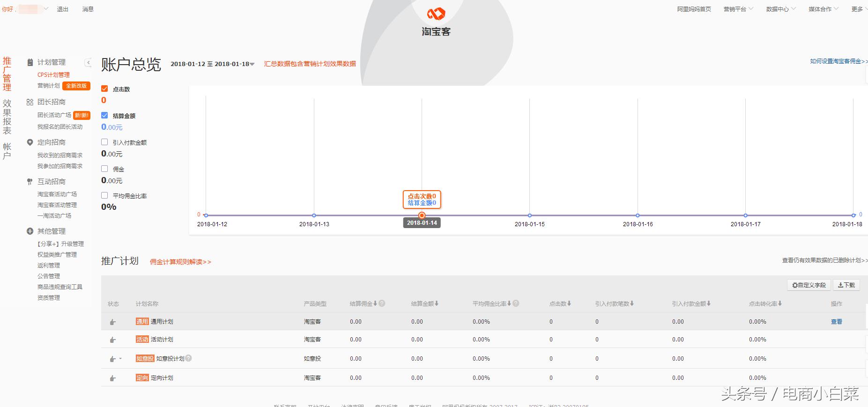Screen dimensions: 868x407
Task: Collapse the sidebar with the arrow icon
Action: [x=88, y=62]
